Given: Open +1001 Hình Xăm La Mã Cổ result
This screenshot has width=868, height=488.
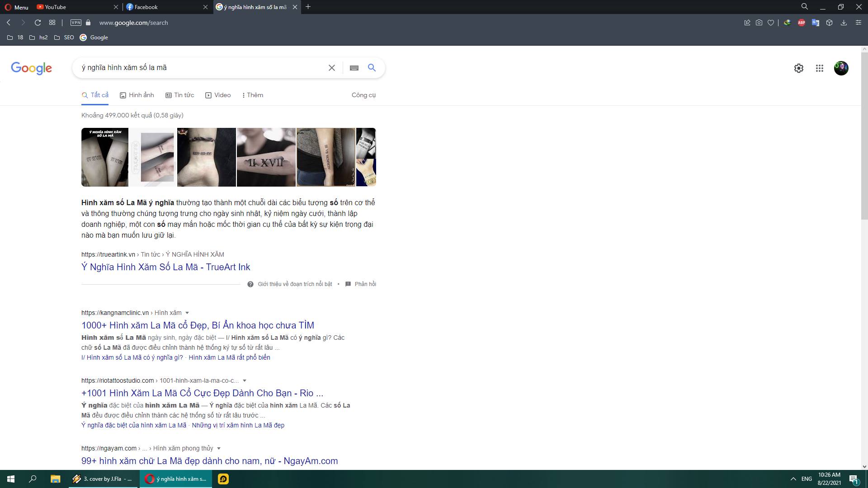Looking at the screenshot, I should (203, 393).
